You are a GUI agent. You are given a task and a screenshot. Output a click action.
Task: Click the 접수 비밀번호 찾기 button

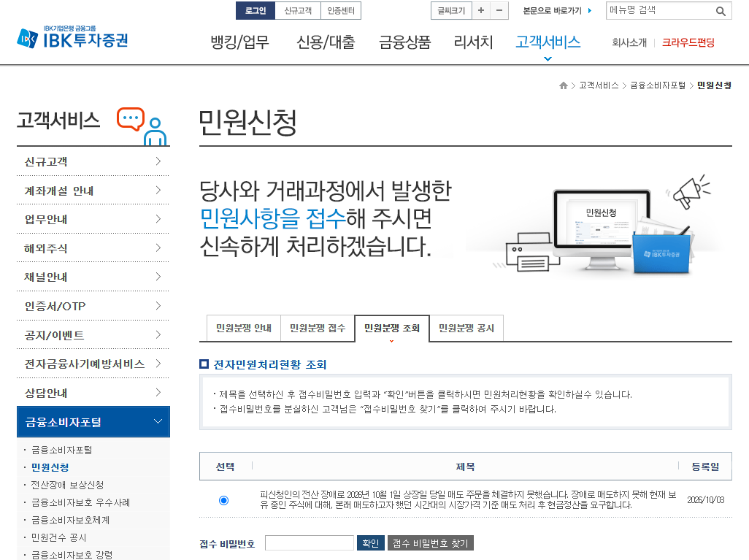coord(431,543)
